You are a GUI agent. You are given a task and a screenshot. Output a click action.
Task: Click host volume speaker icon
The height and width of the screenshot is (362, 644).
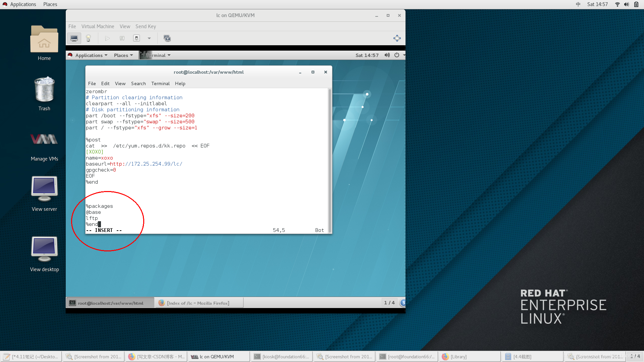pos(626,4)
